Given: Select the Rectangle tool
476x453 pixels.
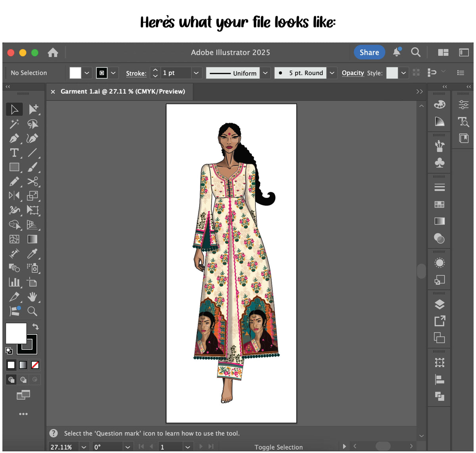Looking at the screenshot, I should pos(14,167).
